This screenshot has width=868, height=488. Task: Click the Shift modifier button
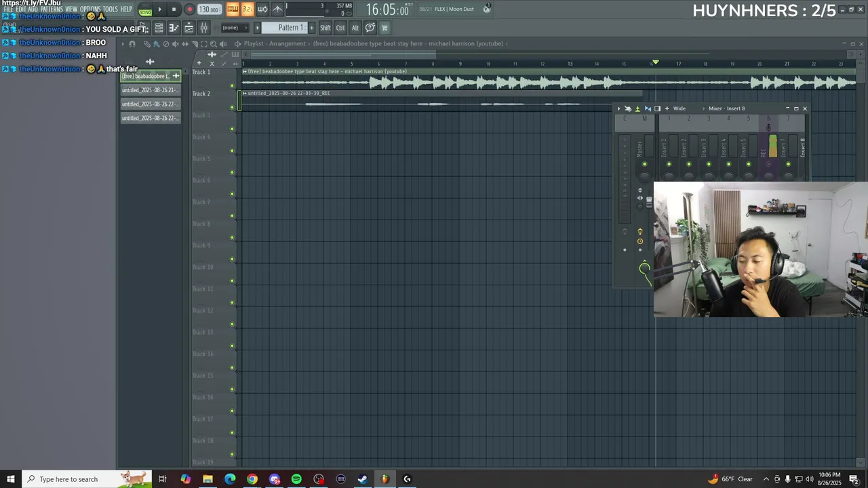(x=325, y=28)
